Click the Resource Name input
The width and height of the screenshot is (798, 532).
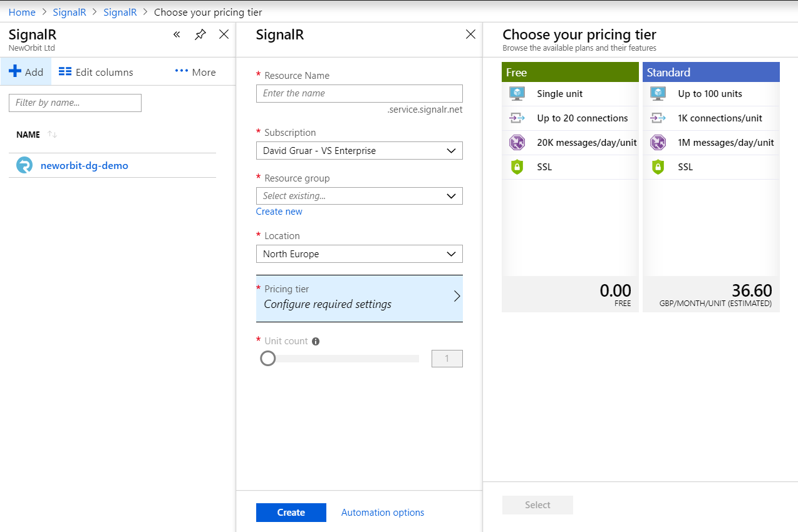pyautogui.click(x=360, y=93)
